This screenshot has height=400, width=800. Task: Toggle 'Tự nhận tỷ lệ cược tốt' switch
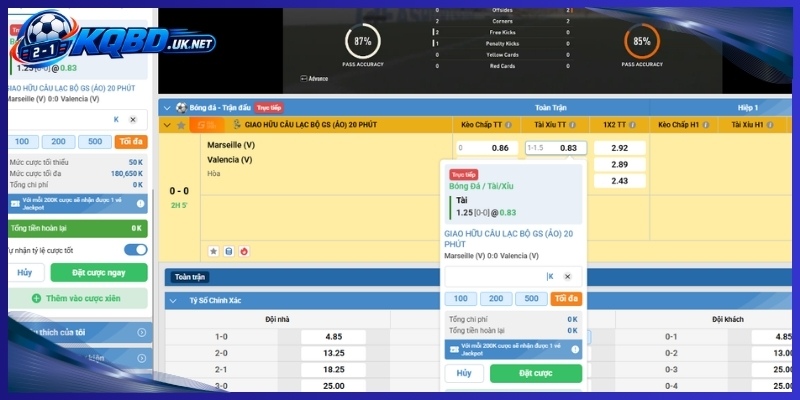tap(136, 250)
